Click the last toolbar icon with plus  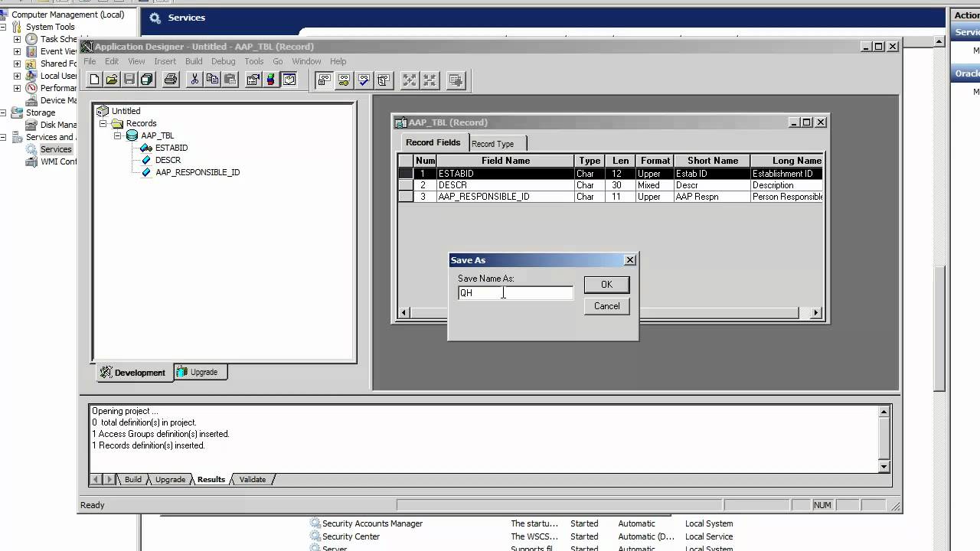[456, 80]
